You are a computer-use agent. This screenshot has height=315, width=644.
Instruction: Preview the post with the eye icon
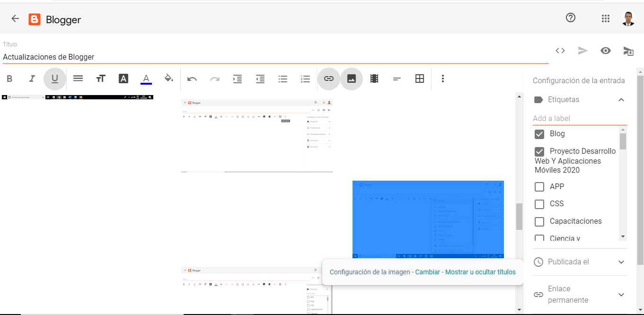click(x=606, y=51)
